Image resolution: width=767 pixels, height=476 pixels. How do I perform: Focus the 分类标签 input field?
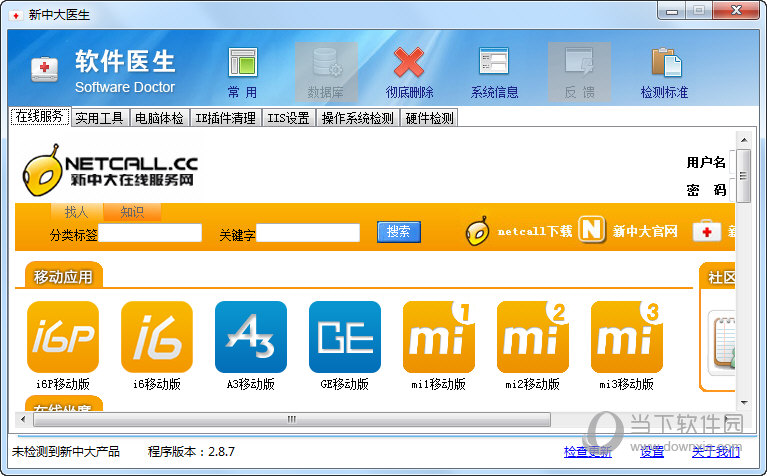pyautogui.click(x=150, y=233)
